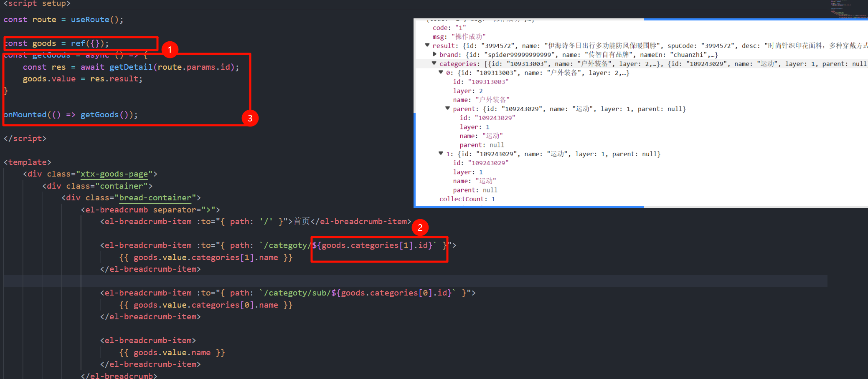Collapse the parent object under item 0

447,109
